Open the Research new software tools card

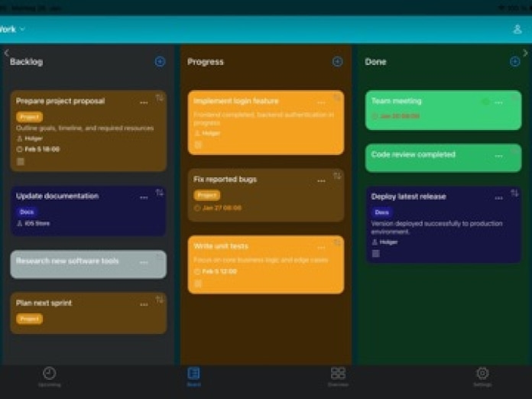pyautogui.click(x=88, y=264)
